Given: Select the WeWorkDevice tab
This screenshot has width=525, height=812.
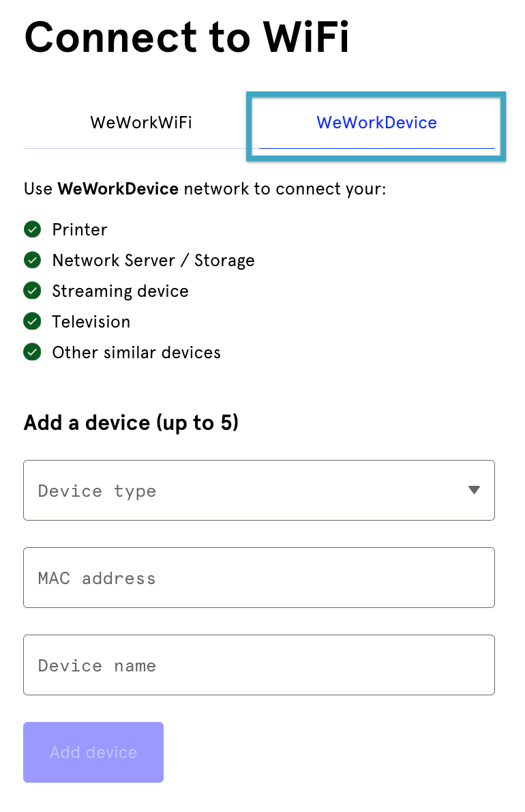Looking at the screenshot, I should [376, 123].
